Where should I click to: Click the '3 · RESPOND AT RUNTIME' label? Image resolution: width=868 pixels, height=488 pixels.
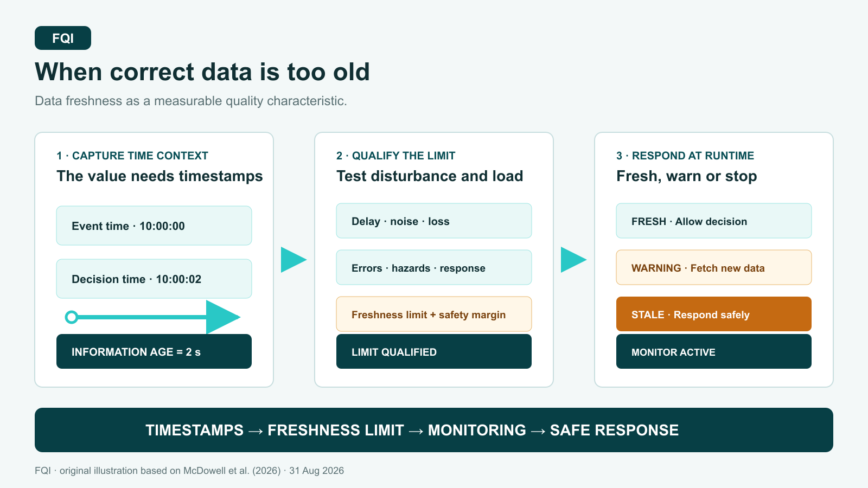(x=685, y=156)
